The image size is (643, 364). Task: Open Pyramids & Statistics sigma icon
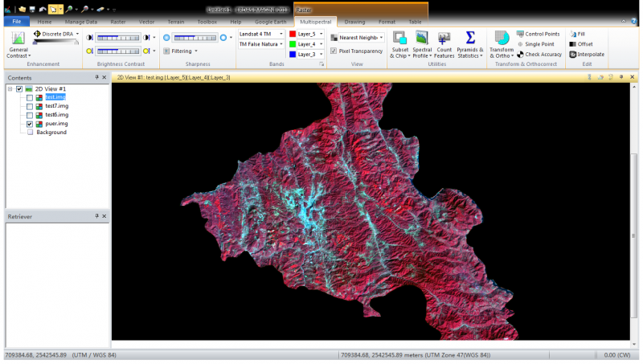click(470, 38)
